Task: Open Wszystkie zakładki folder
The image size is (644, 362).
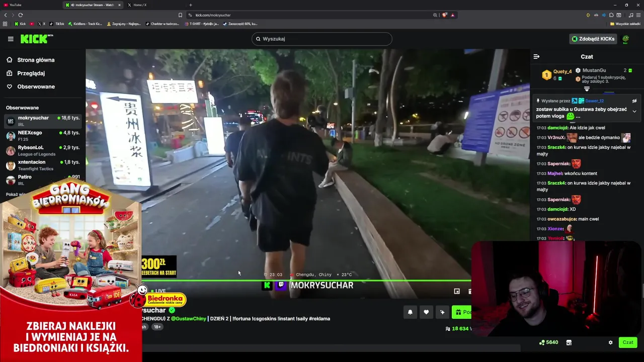Action: pyautogui.click(x=625, y=24)
